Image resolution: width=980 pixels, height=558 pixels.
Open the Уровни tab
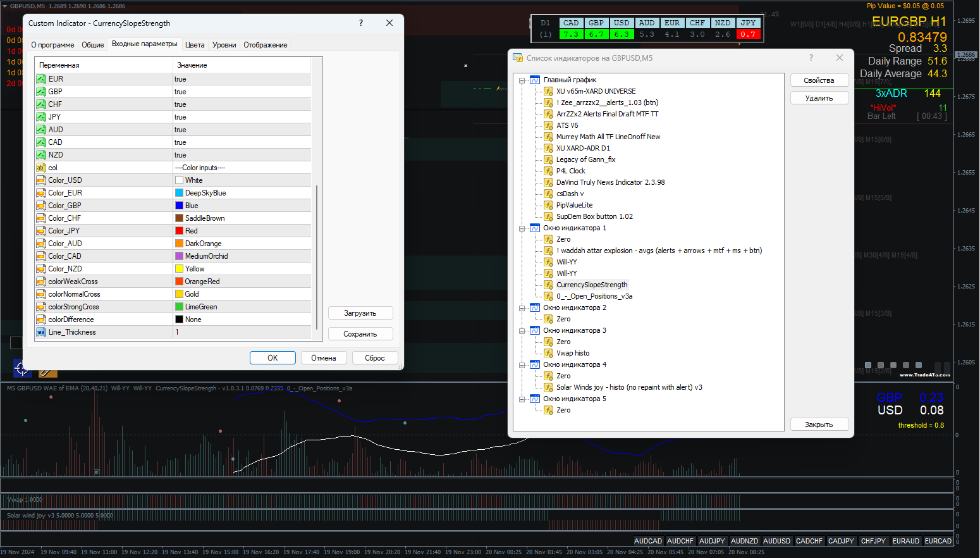point(224,45)
